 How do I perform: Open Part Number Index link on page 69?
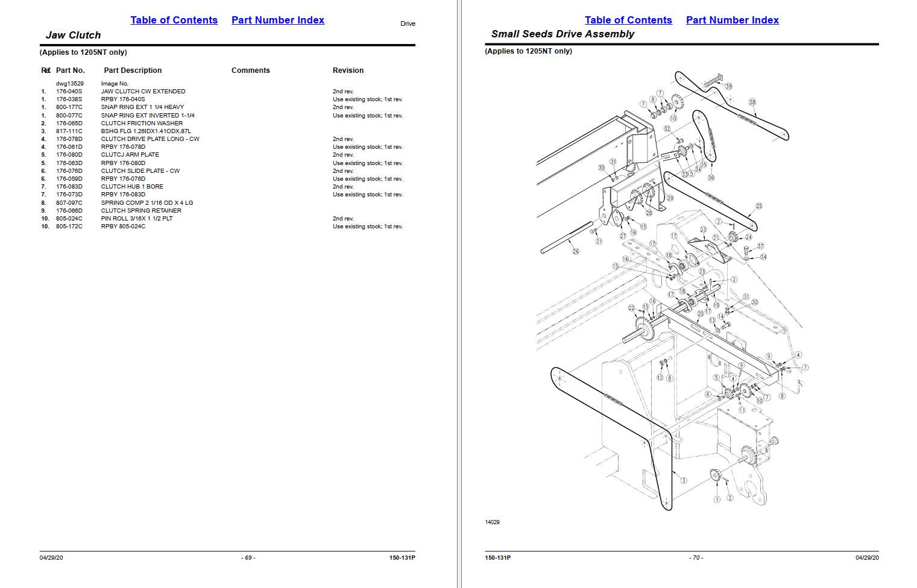coord(278,20)
